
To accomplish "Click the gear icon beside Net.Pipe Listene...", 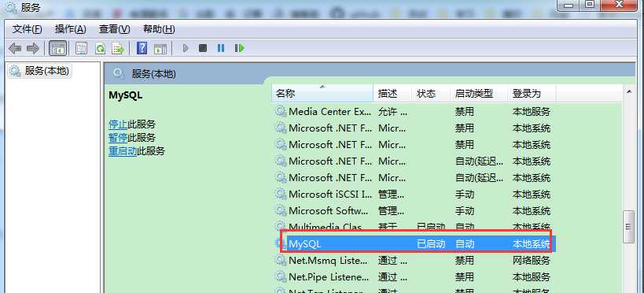I will coord(281,276).
